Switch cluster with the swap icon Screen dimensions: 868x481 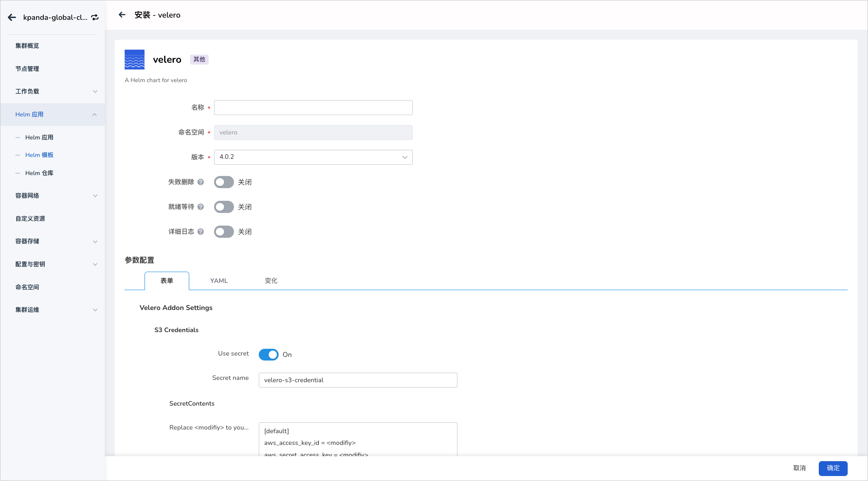pyautogui.click(x=95, y=18)
